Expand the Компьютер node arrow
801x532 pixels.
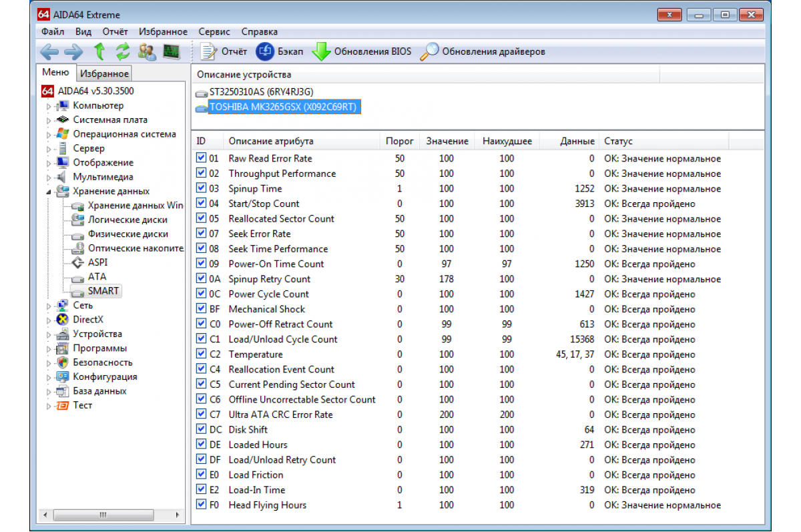(48, 105)
